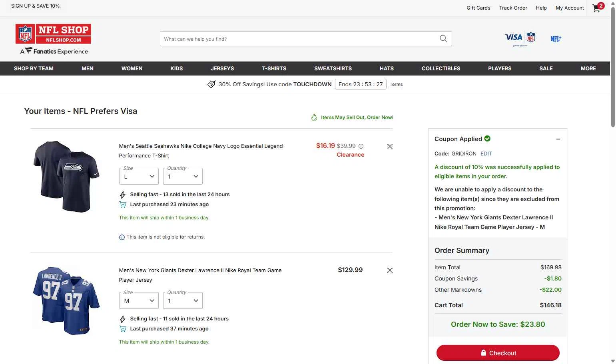
Task: Open the Track Order link
Action: coord(513,8)
